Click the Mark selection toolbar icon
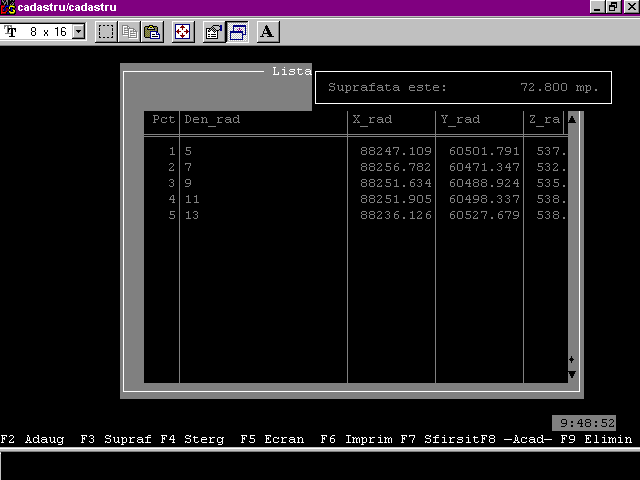 click(106, 32)
